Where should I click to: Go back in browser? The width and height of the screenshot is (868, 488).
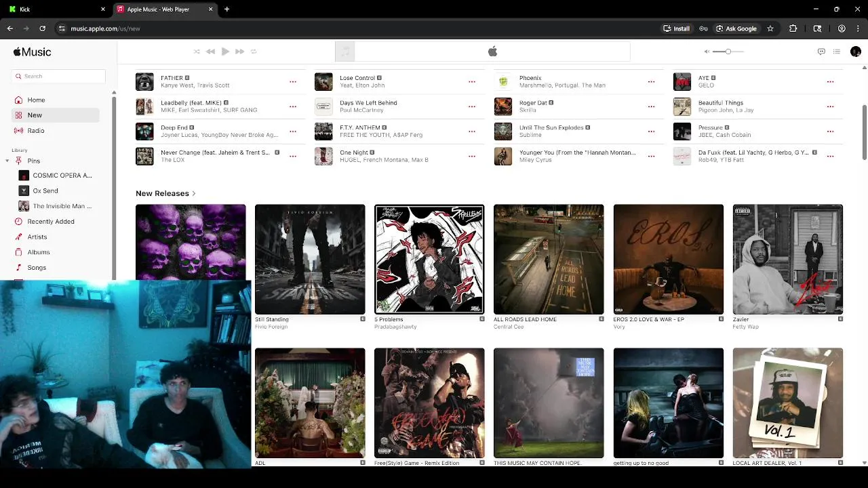(9, 28)
